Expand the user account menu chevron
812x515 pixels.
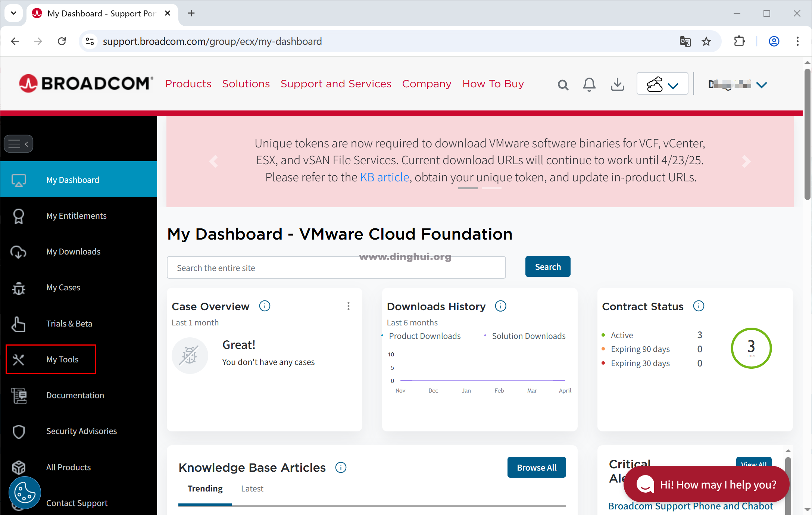[x=761, y=85]
